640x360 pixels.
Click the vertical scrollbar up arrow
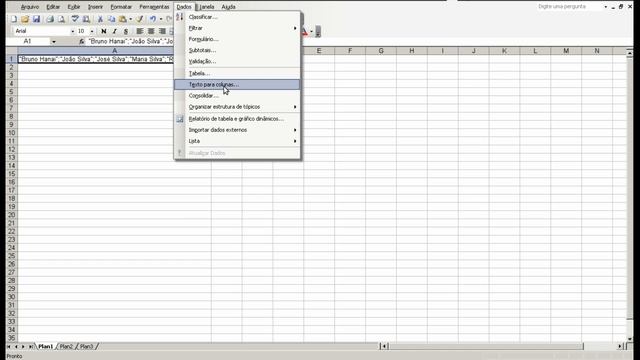[629, 53]
